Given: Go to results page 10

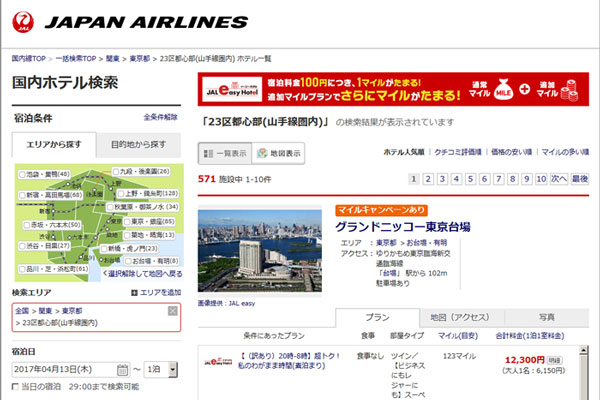Looking at the screenshot, I should pyautogui.click(x=541, y=179).
